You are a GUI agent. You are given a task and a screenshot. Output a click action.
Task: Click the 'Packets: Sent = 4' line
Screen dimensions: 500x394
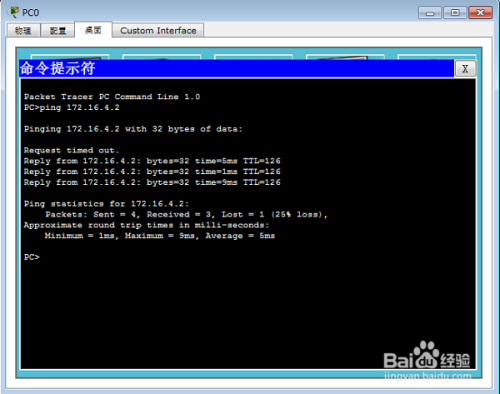tap(187, 214)
